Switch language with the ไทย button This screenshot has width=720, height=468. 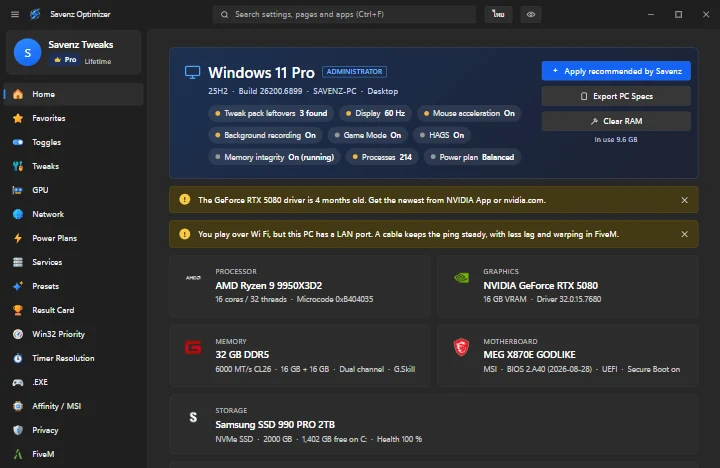[x=499, y=14]
